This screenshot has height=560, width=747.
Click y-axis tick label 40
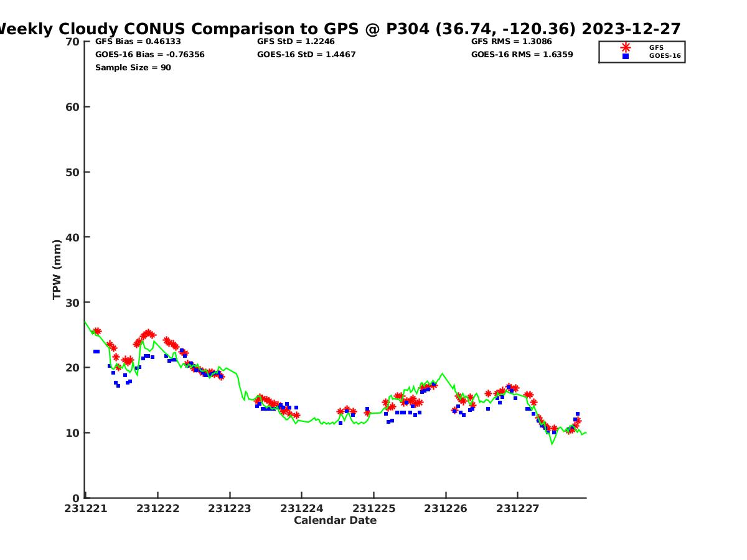73,237
